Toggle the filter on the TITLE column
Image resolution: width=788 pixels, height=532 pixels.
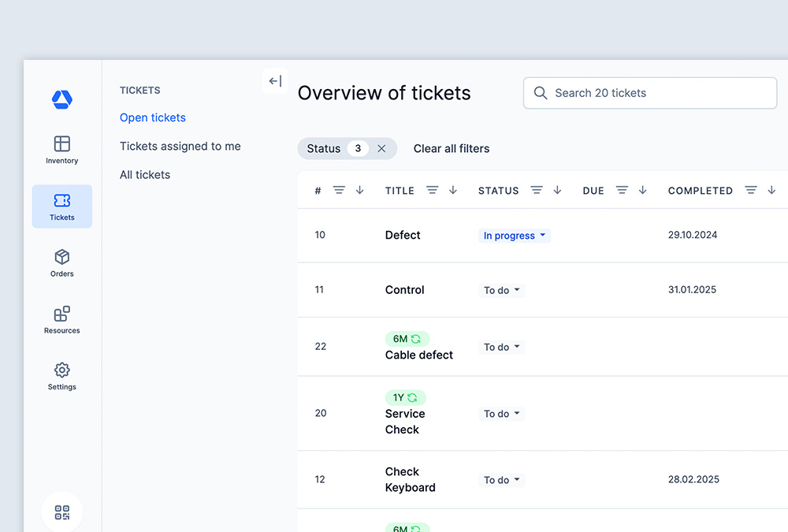point(432,190)
